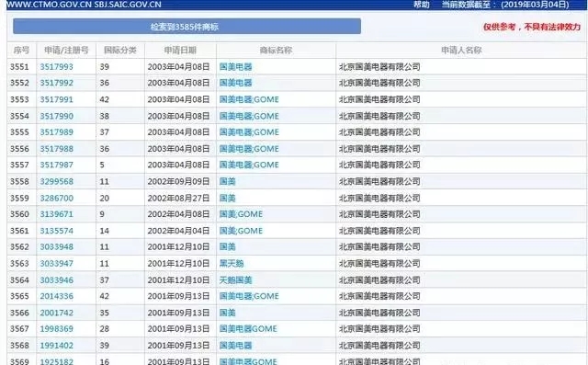Screen dimensions: 588x365
Task: Select the 申请/注册号 column header
Action: point(66,51)
